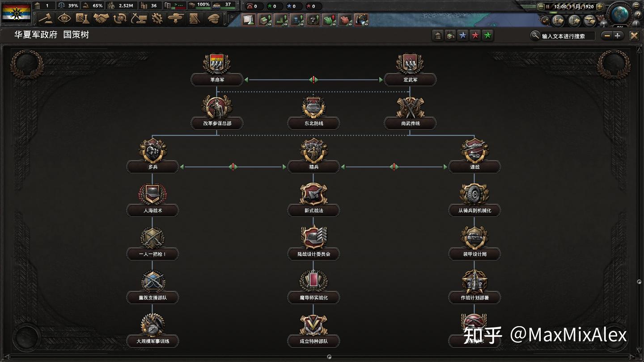
Task: Open the officer corps cap menu
Action: click(x=213, y=18)
